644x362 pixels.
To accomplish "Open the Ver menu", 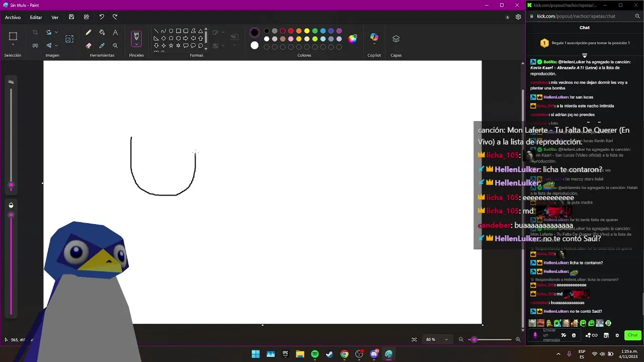I will [55, 17].
